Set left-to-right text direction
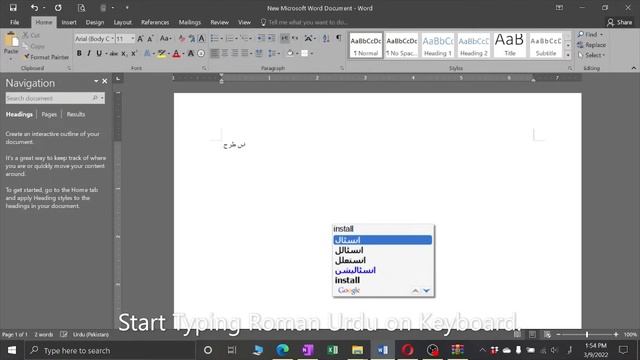Viewport: 640px width, 360px height. pos(284,38)
